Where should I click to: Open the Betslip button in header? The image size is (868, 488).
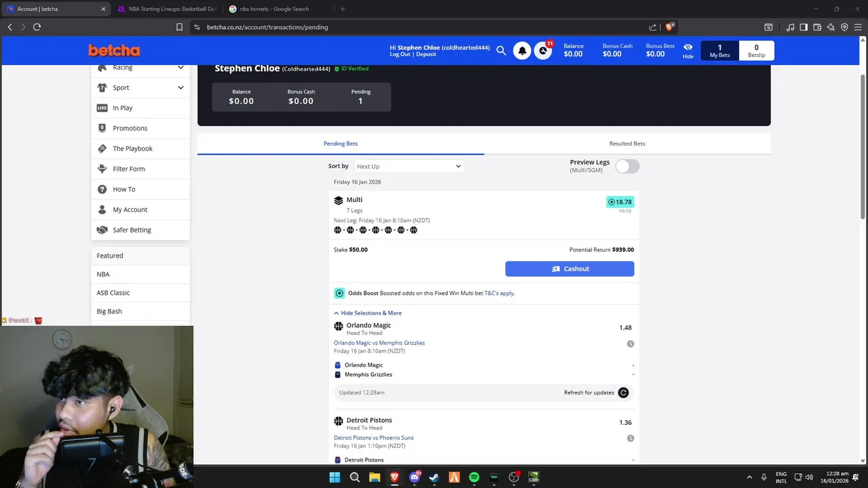coord(756,51)
